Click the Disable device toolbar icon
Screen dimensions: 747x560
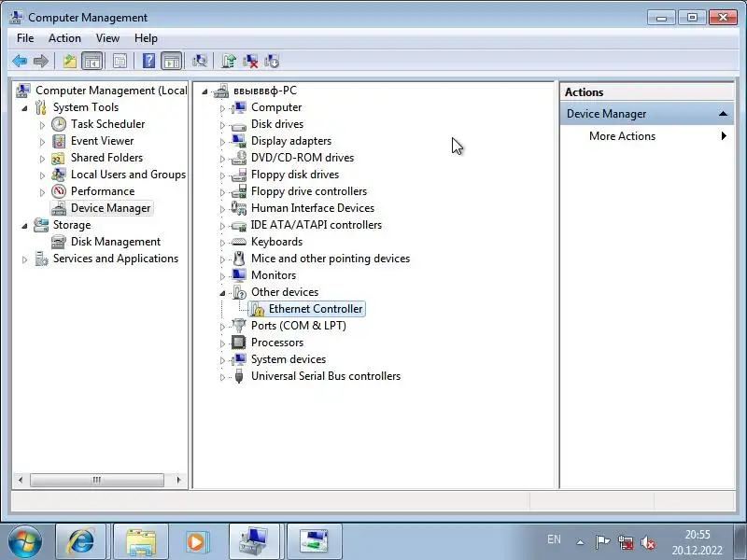point(272,61)
